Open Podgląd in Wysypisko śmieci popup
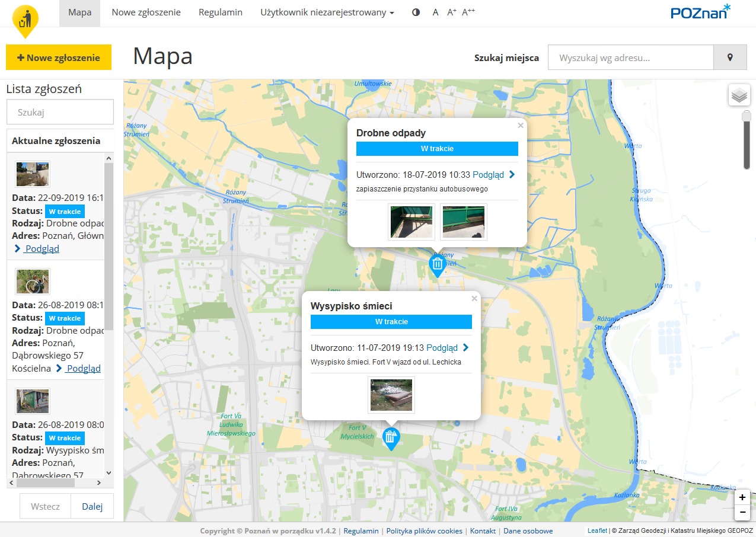The height and width of the screenshot is (537, 756). coord(447,348)
